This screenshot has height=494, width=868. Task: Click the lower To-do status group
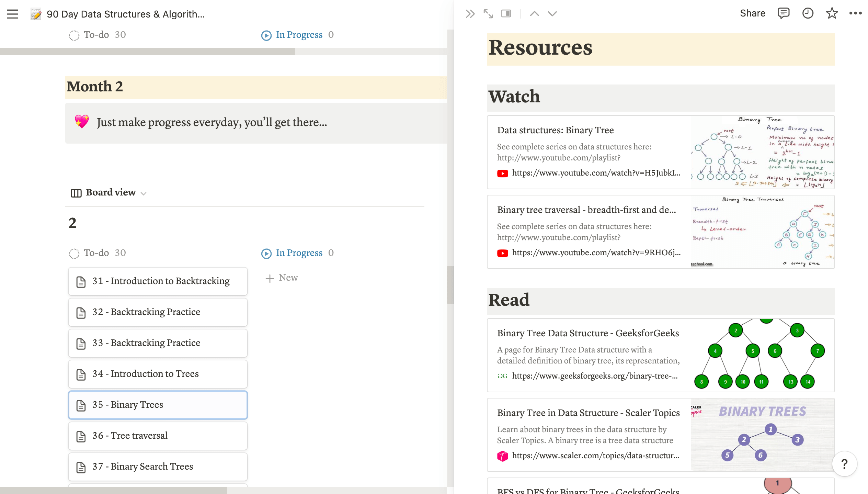click(96, 253)
